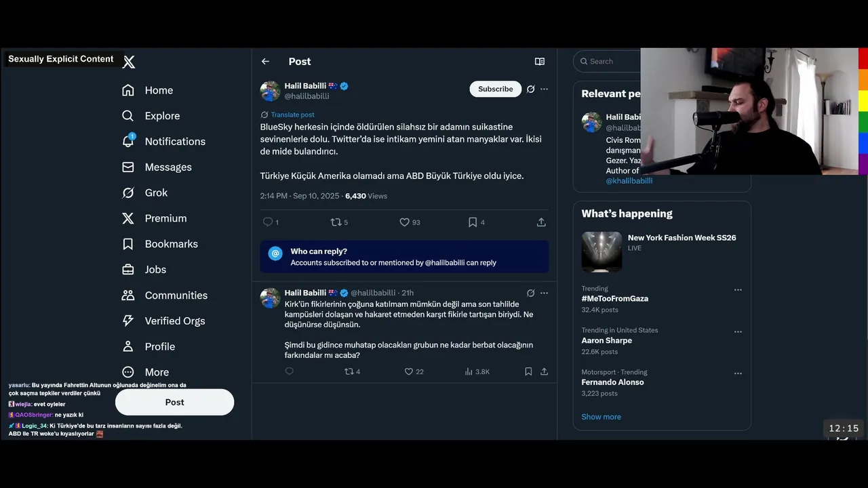Click the Grok sidebar icon
Viewport: 868px width, 488px height.
127,192
